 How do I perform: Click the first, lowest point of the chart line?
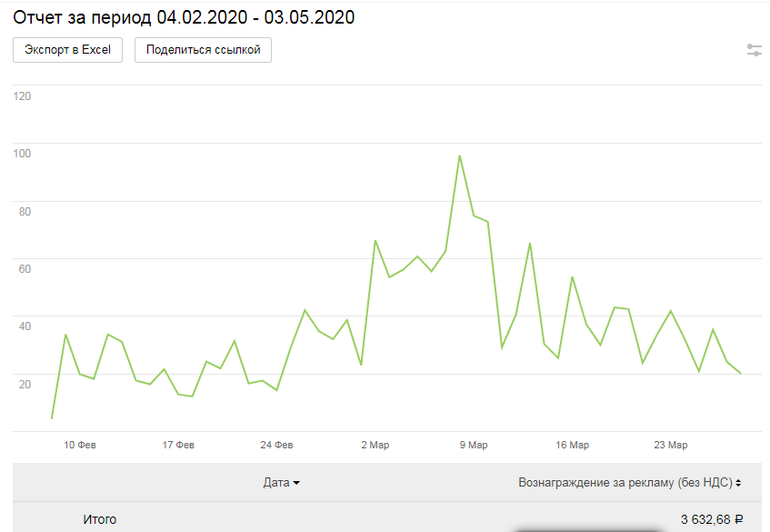tap(52, 418)
